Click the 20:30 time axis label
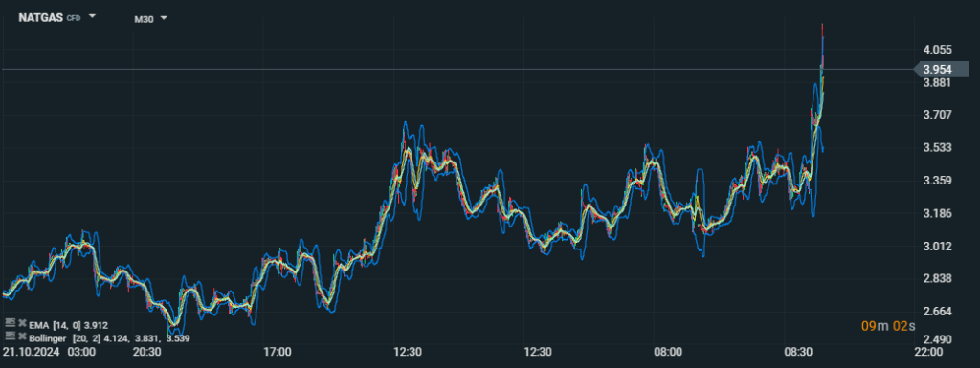The width and height of the screenshot is (980, 368). 147,352
